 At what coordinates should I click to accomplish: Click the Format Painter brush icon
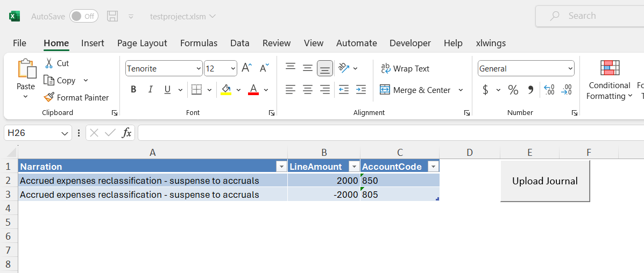click(x=49, y=97)
